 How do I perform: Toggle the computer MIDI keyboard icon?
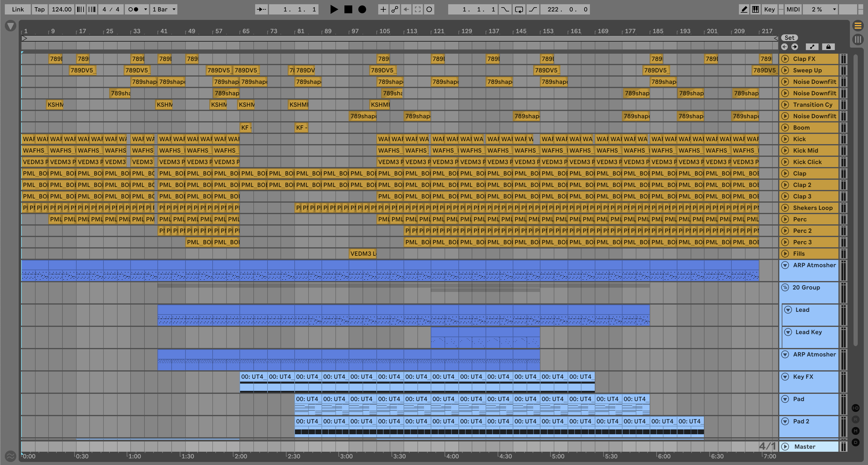point(756,9)
